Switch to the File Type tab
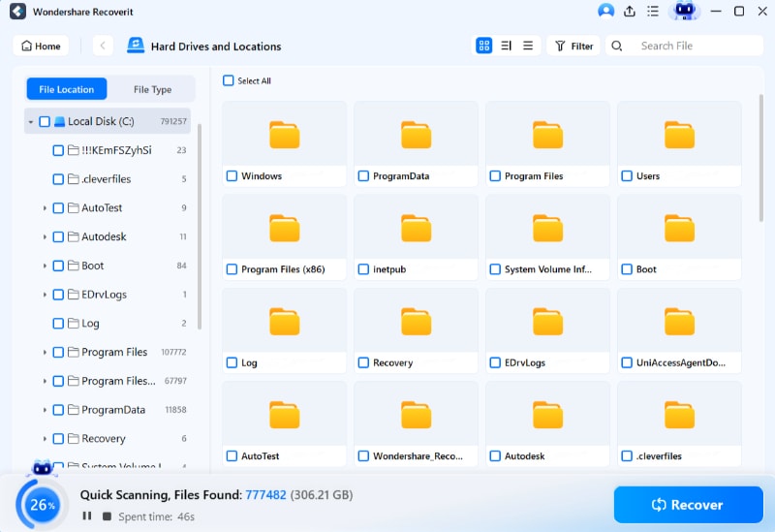The height and width of the screenshot is (532, 775). (x=152, y=89)
